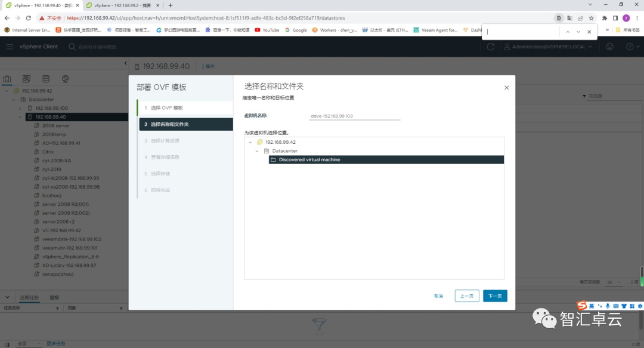Go to step 1 选择 OVF 模板
This screenshot has height=348, width=644.
[x=185, y=108]
